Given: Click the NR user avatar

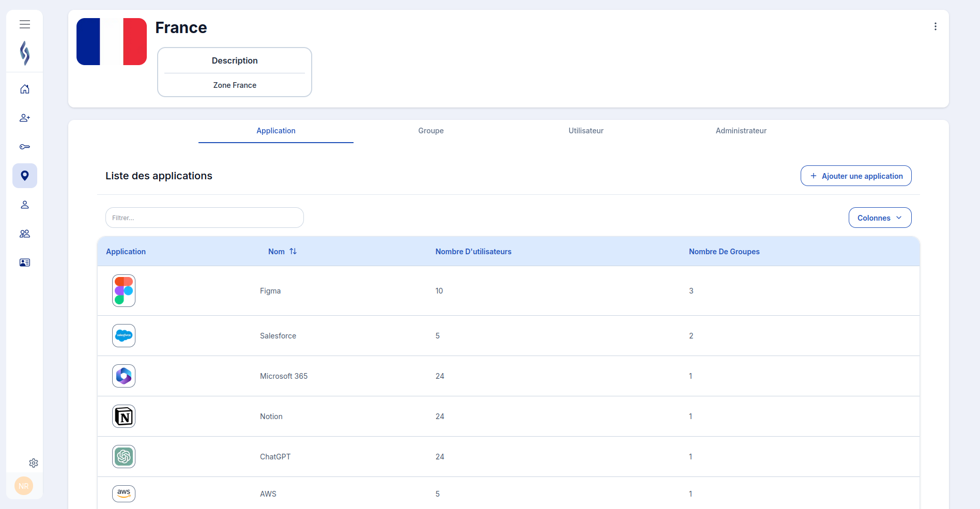Looking at the screenshot, I should point(24,486).
